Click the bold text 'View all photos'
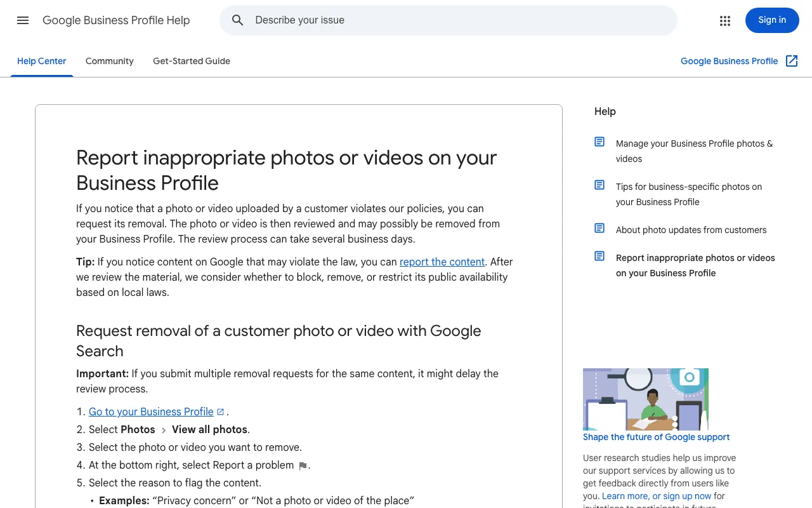The width and height of the screenshot is (812, 508). pos(209,429)
